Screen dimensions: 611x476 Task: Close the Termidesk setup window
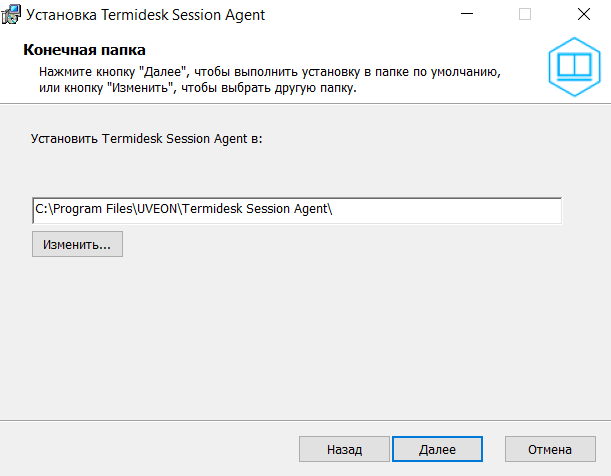click(583, 16)
